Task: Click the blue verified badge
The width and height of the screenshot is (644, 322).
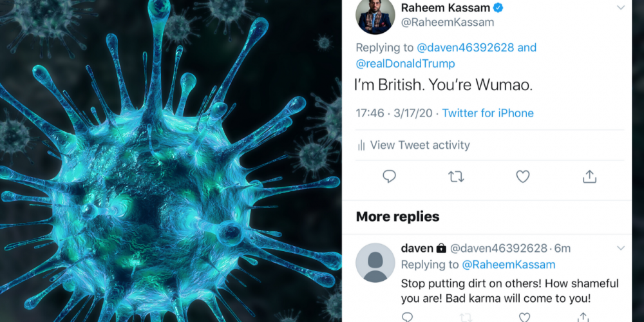Action: coord(498,8)
